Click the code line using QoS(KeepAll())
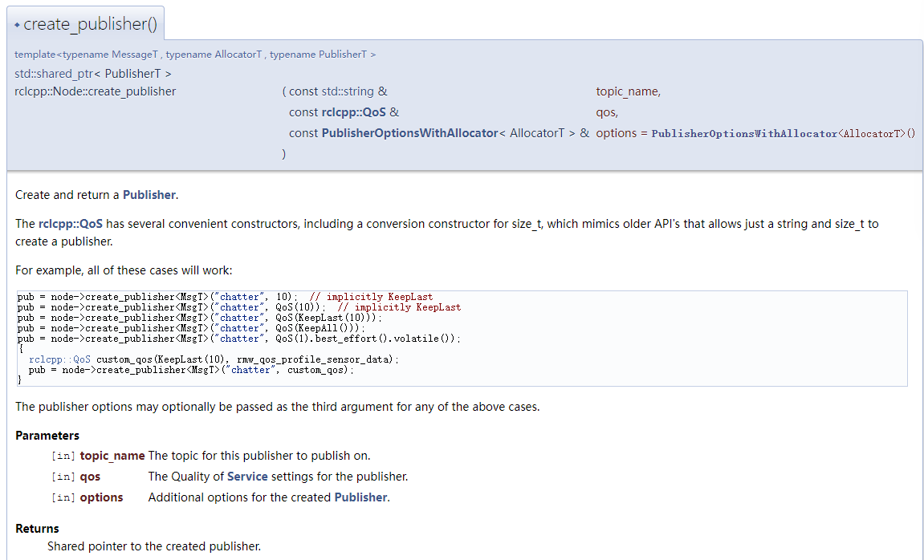Screen dimensions: 924x560 [x=191, y=328]
